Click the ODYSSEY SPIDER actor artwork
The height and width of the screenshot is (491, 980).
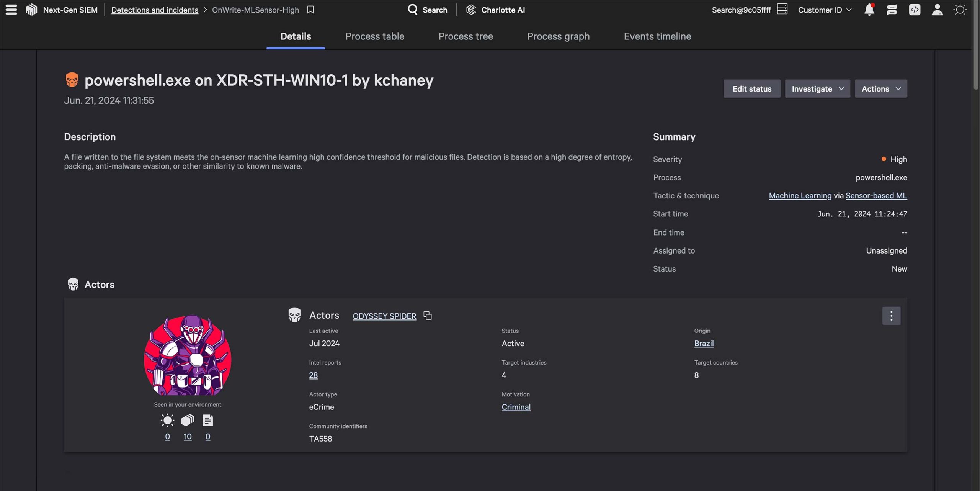[x=188, y=356]
